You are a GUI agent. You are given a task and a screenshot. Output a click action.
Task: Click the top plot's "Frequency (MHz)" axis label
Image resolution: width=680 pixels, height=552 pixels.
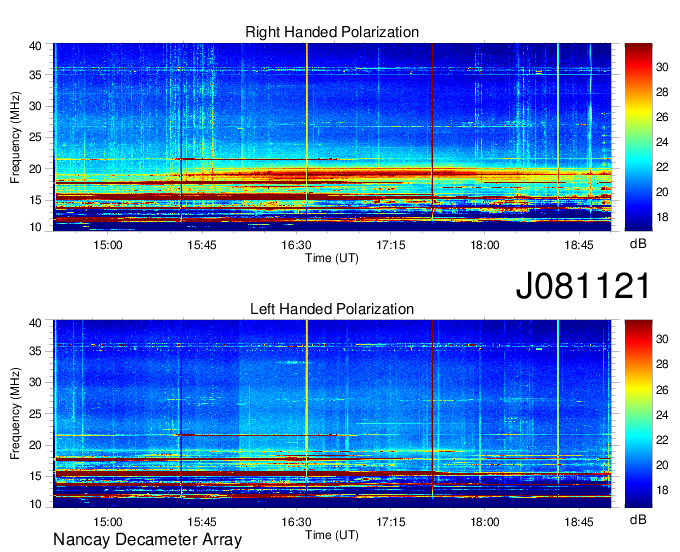(x=15, y=137)
